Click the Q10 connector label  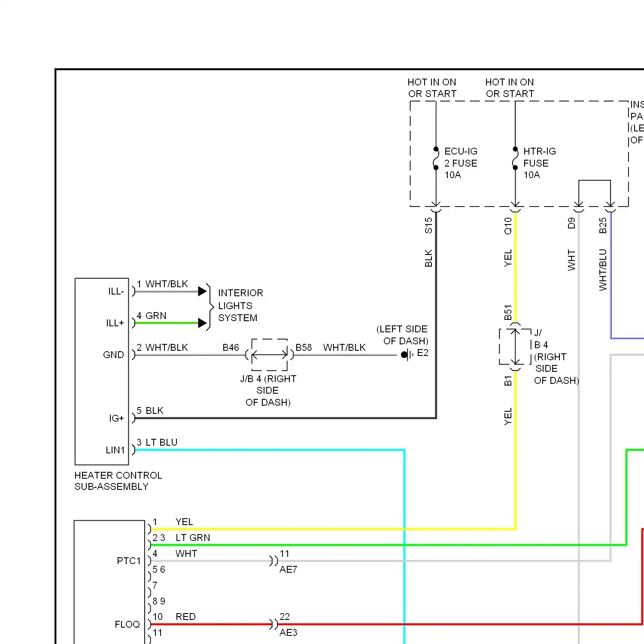click(508, 225)
